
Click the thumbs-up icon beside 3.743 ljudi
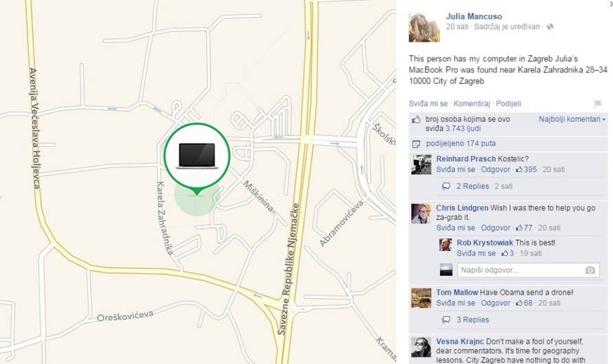pyautogui.click(x=416, y=120)
